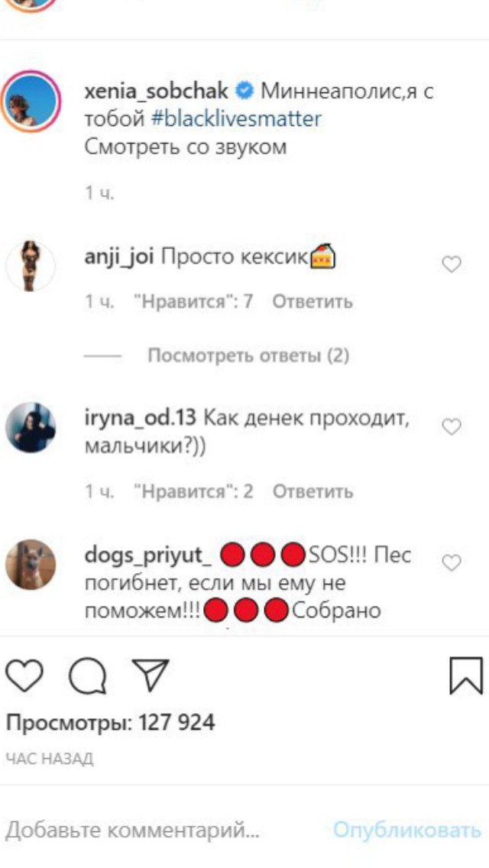This screenshot has width=489, height=868.
Task: Click the Опубликовать button
Action: tap(407, 831)
